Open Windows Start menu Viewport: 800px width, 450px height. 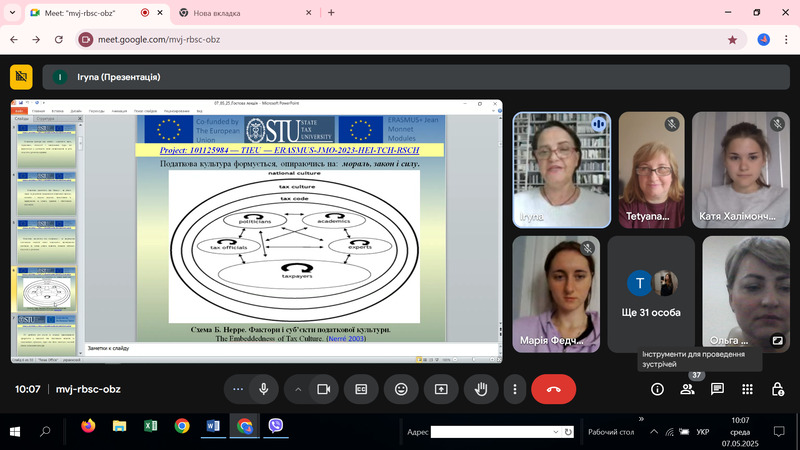15,432
